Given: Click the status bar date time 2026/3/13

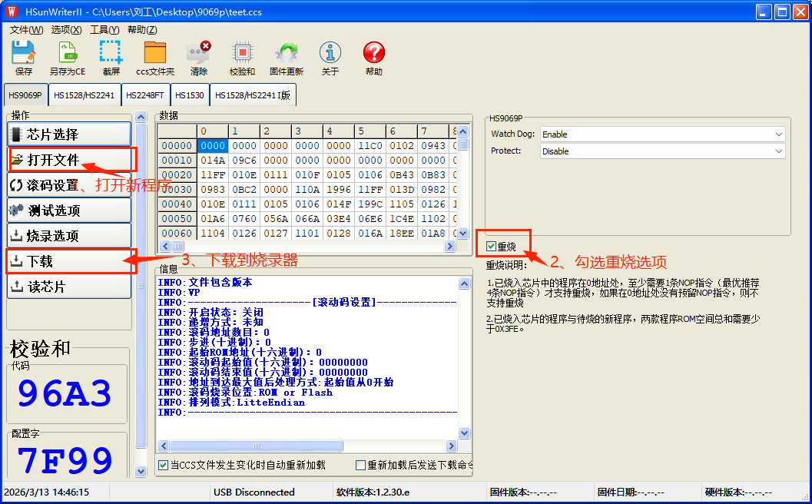Looking at the screenshot, I should tap(47, 492).
